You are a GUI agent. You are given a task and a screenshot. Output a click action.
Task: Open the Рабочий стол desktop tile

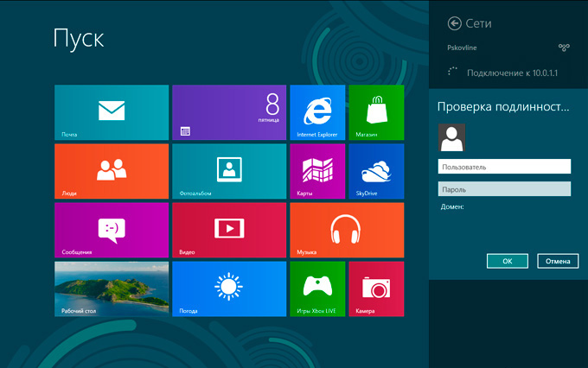tap(111, 289)
